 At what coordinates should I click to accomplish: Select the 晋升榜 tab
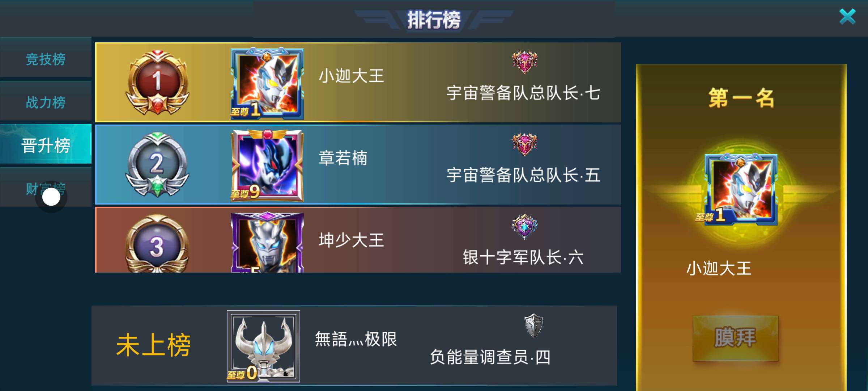pyautogui.click(x=46, y=145)
